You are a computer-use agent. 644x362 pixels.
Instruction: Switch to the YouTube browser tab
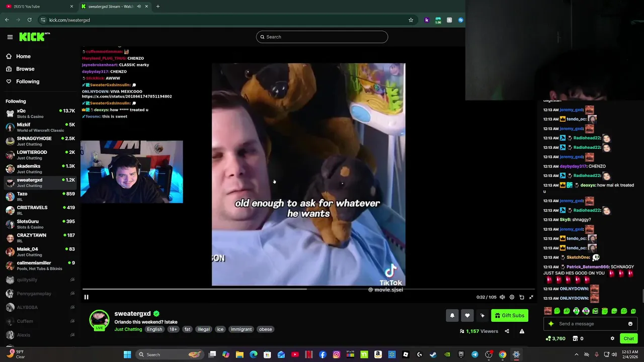[x=39, y=7]
